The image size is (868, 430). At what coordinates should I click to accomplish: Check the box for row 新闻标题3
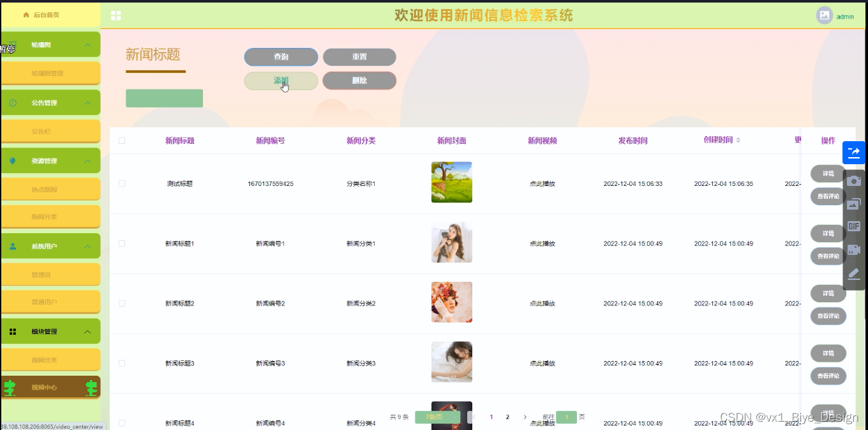[x=122, y=363]
